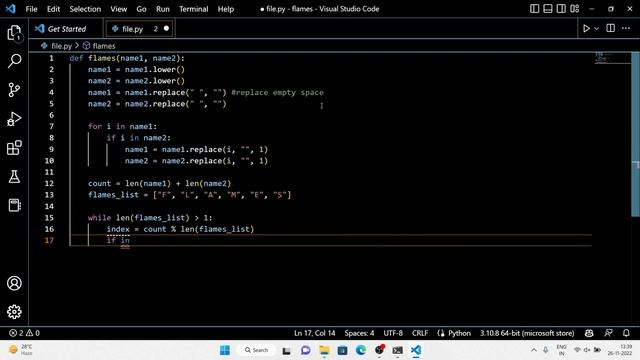Open the Help menu

[226, 9]
